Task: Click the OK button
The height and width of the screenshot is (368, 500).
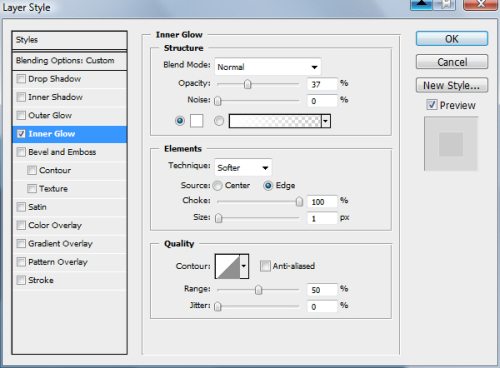Action: tap(452, 39)
